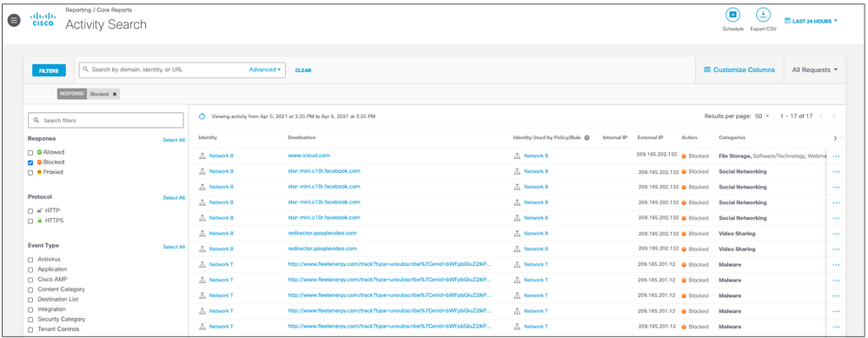
Task: Check the Proxied response checkbox
Action: [x=30, y=172]
